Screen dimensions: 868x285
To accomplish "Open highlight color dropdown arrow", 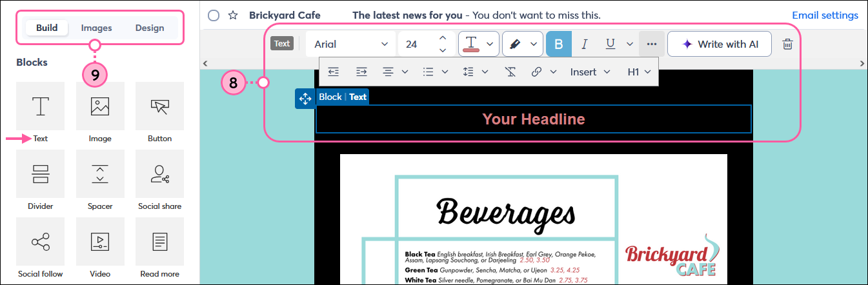I will [534, 44].
